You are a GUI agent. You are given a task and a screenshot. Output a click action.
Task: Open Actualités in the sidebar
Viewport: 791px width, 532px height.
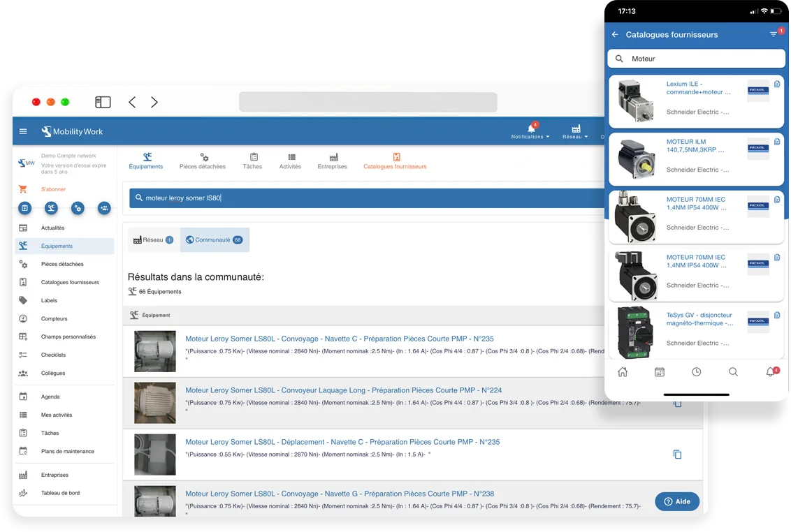(65, 228)
